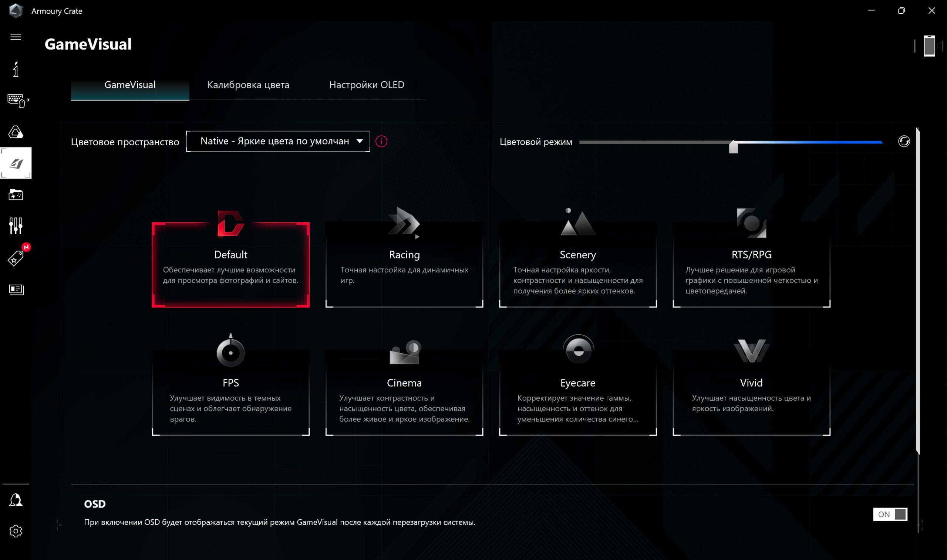The image size is (947, 560).
Task: Click the Scenery mode mountains icon
Action: pos(578,222)
